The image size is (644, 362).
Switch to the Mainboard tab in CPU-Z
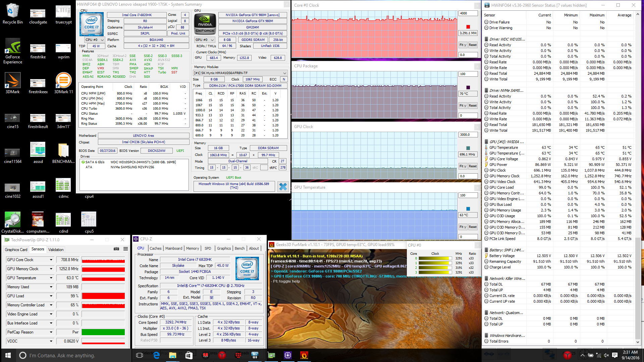pos(174,248)
